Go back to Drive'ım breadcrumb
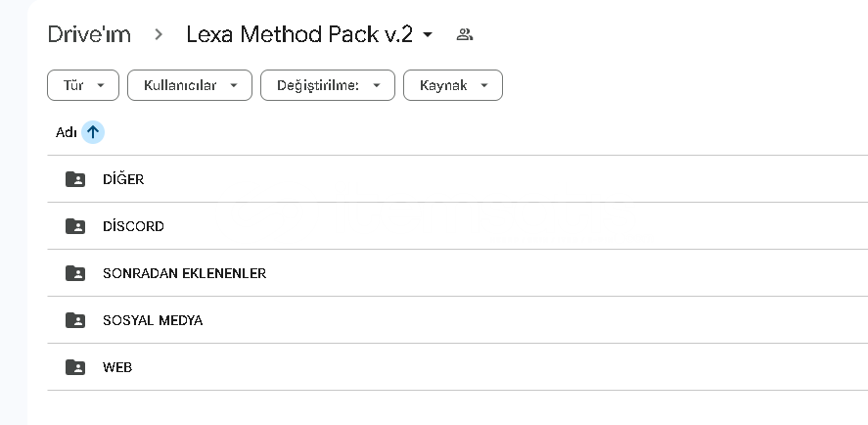This screenshot has height=425, width=868. tap(89, 34)
